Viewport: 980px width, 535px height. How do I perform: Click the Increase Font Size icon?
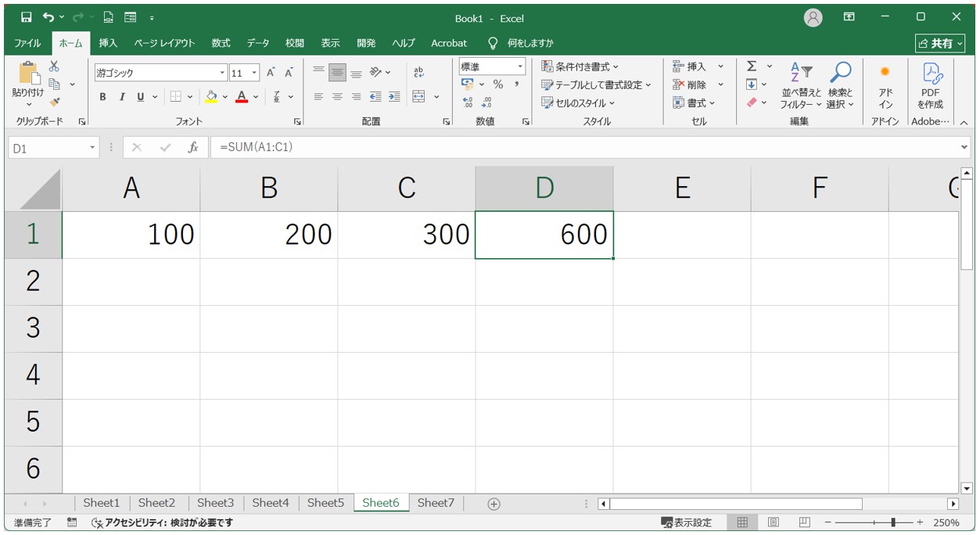(271, 73)
